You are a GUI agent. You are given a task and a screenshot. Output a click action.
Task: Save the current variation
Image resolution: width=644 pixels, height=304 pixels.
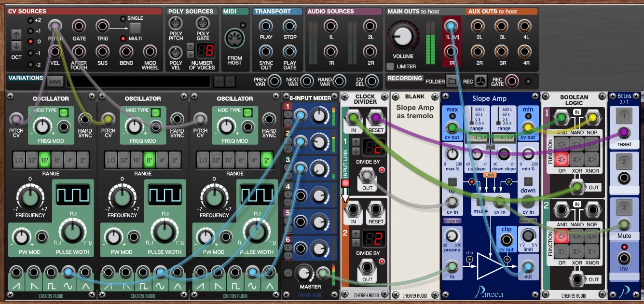[x=55, y=82]
